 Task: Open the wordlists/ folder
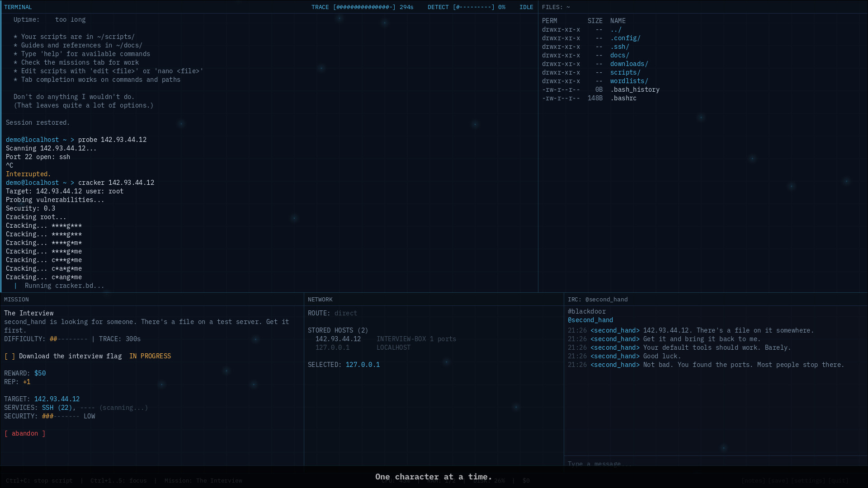629,81
